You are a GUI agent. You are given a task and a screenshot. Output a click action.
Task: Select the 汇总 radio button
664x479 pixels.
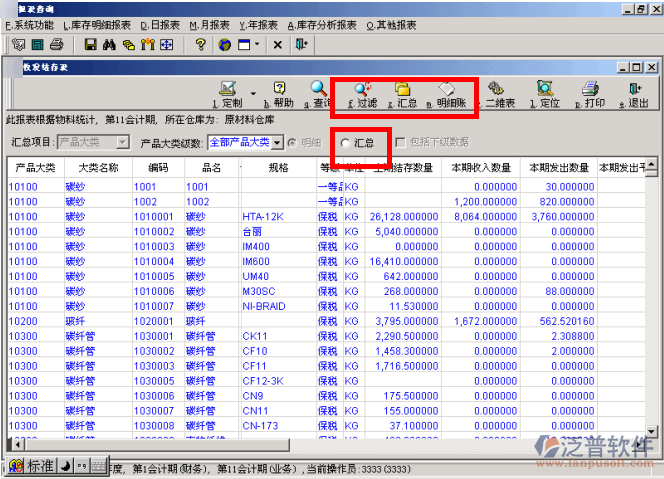pyautogui.click(x=346, y=143)
